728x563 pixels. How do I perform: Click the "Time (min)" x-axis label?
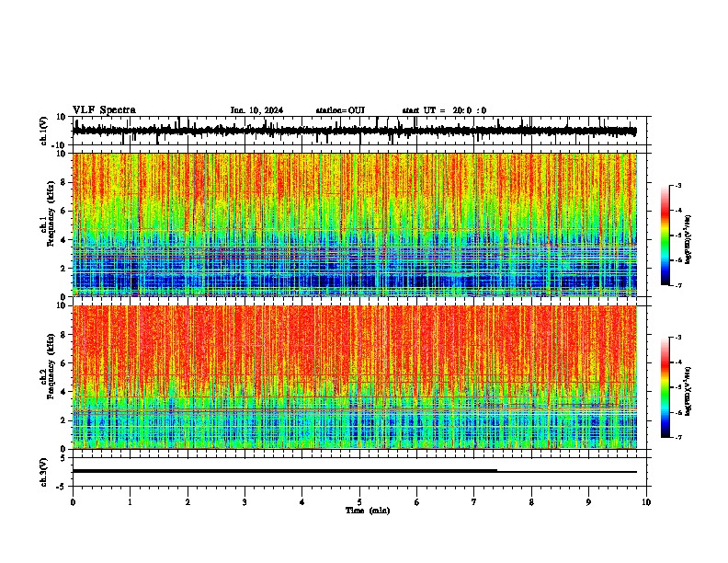coord(368,511)
